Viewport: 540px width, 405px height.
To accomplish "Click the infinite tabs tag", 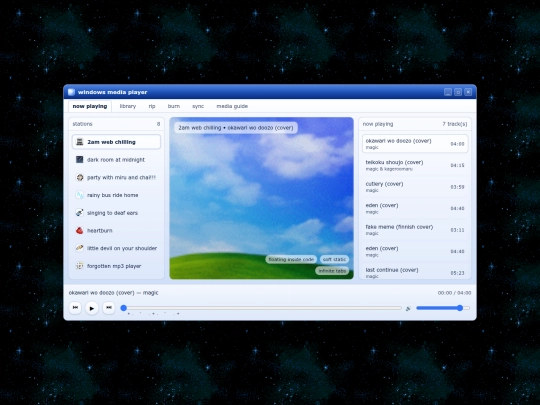I will tap(332, 271).
